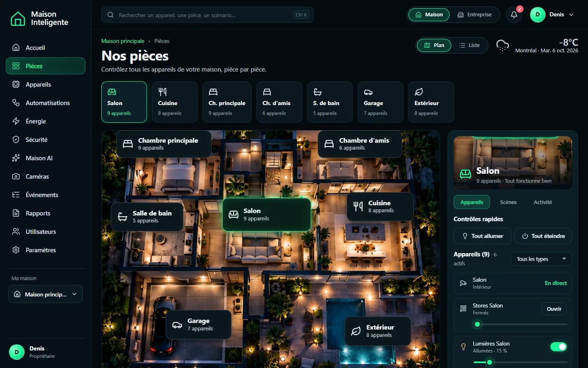The width and height of the screenshot is (588, 368).
Task: Click the Événements list icon
Action: coord(16,195)
